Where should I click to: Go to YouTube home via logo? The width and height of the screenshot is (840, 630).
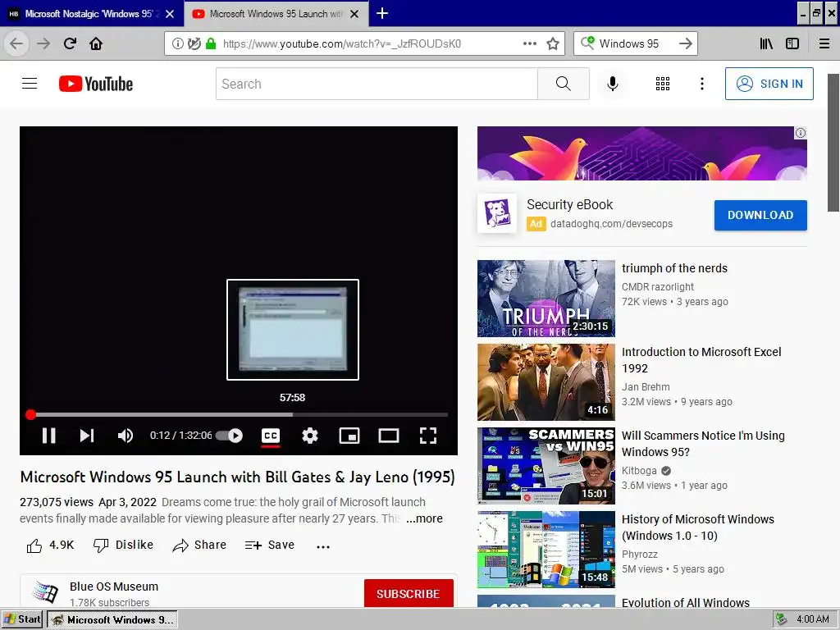pyautogui.click(x=96, y=84)
